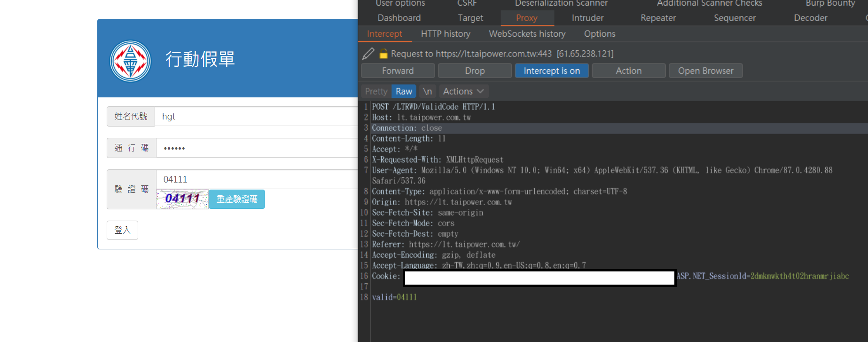
Task: Open the Repeater tab
Action: (658, 18)
